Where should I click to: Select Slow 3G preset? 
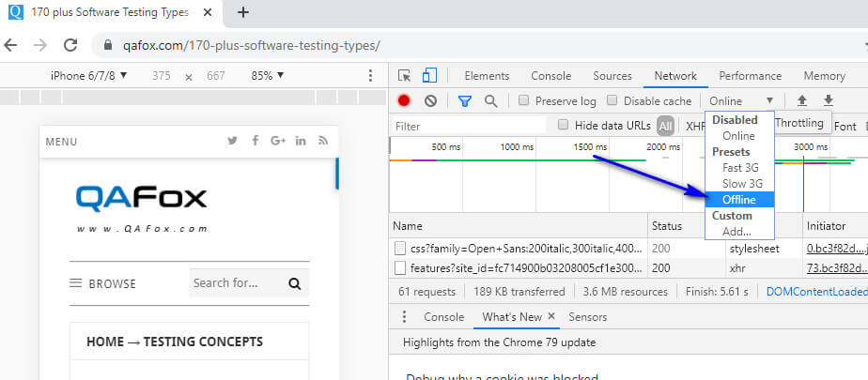point(742,184)
